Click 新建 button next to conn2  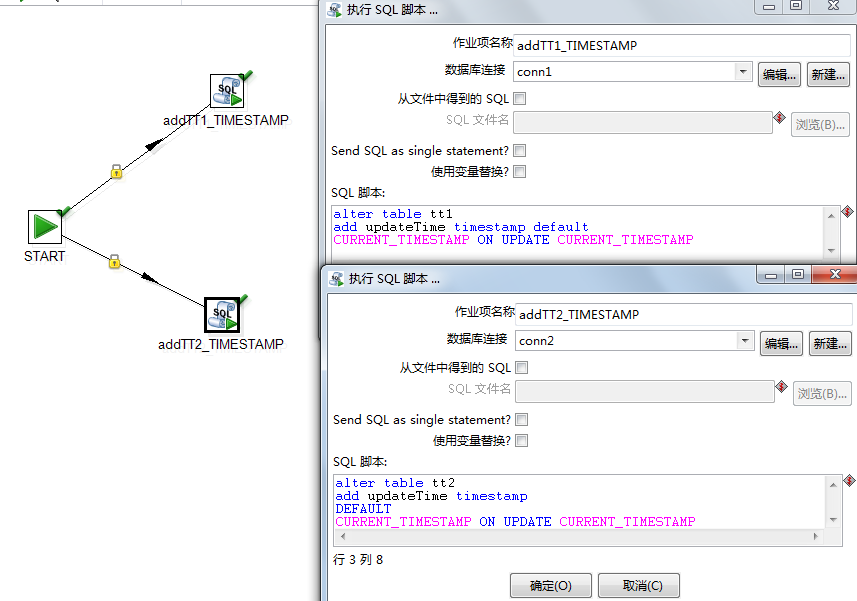tap(830, 344)
